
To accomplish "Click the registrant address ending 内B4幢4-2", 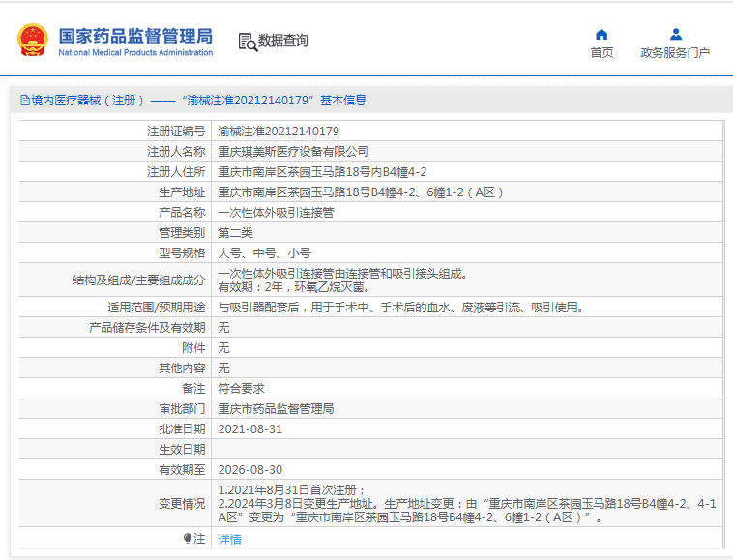I will pos(322,172).
